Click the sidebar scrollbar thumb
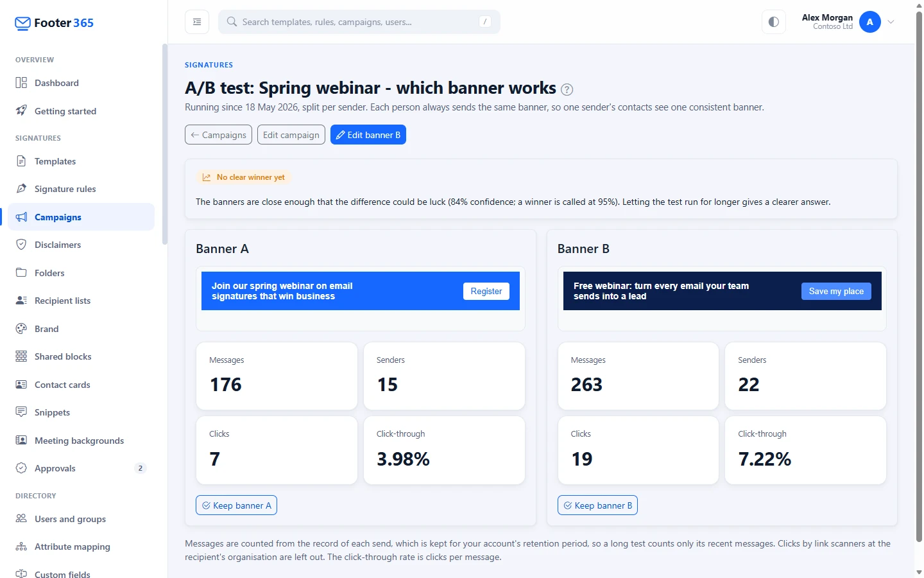Screen dimensions: 924x578 pos(164,144)
